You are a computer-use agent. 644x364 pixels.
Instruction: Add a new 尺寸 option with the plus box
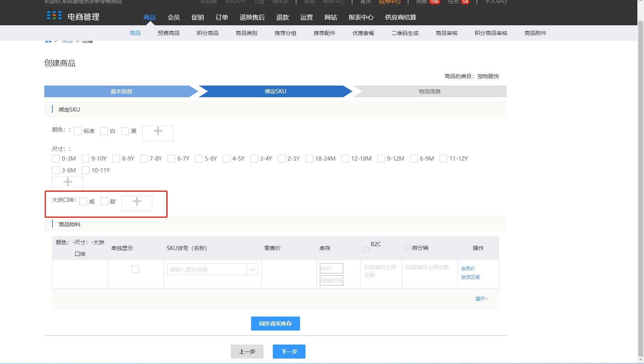pos(68,183)
